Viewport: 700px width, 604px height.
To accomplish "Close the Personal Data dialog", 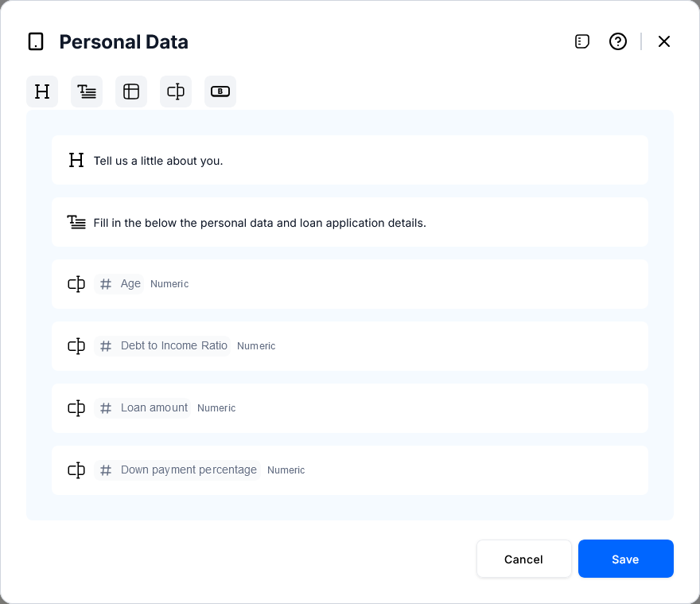I will 664,41.
